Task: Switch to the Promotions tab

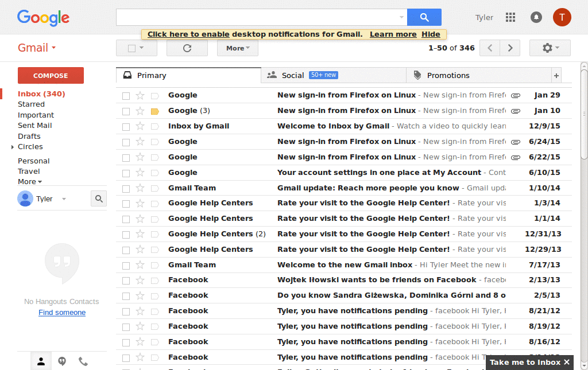Action: pyautogui.click(x=479, y=75)
